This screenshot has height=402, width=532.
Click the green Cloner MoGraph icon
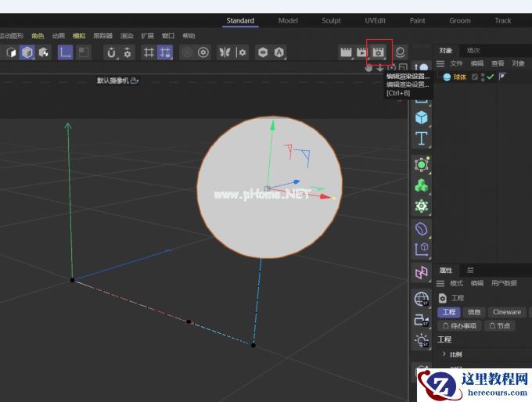(422, 185)
